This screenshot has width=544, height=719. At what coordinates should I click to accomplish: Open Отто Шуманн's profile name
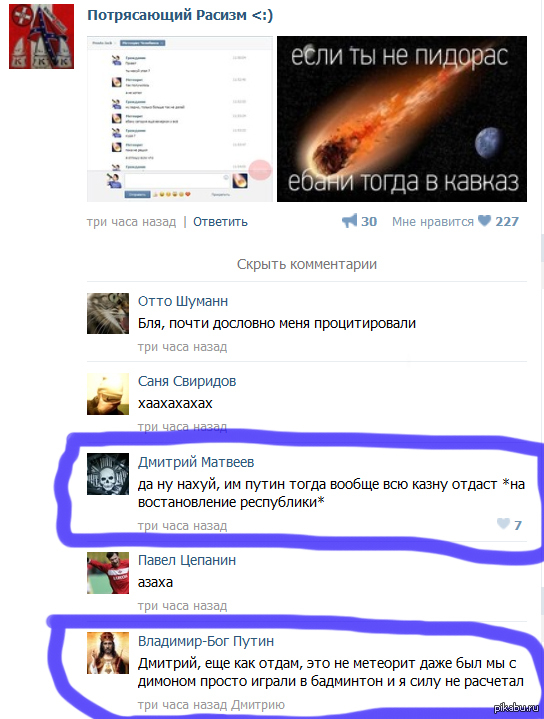coord(183,301)
